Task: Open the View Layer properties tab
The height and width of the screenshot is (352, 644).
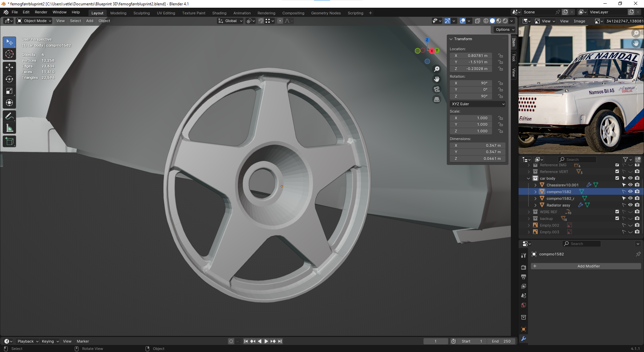Action: (524, 286)
